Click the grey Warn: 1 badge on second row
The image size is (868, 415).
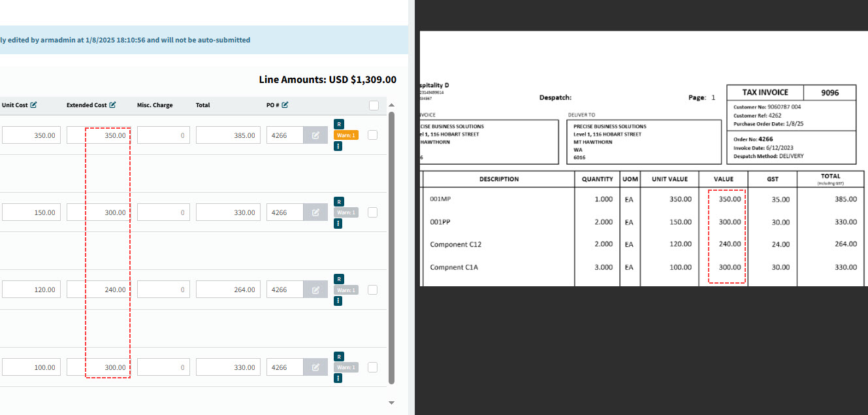pos(346,212)
